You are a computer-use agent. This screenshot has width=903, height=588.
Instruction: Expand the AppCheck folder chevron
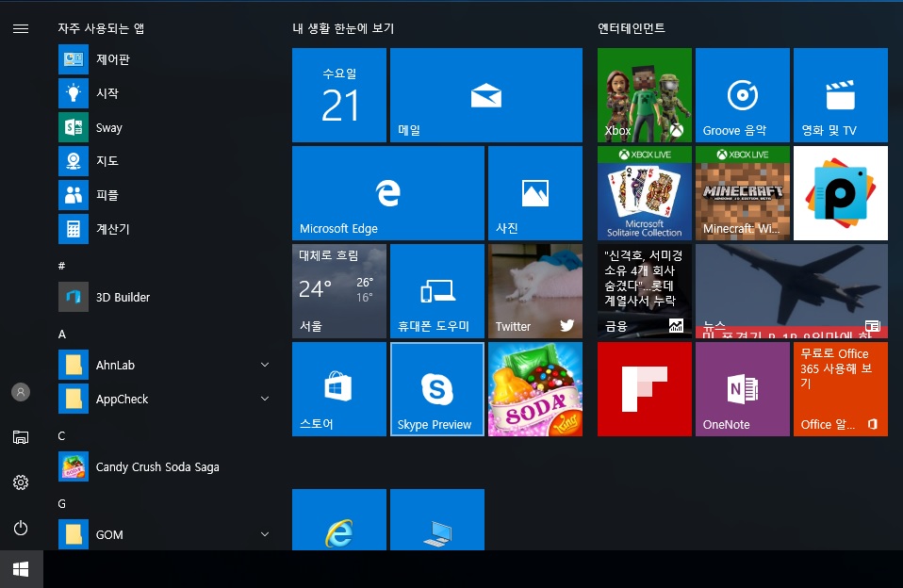click(x=265, y=399)
